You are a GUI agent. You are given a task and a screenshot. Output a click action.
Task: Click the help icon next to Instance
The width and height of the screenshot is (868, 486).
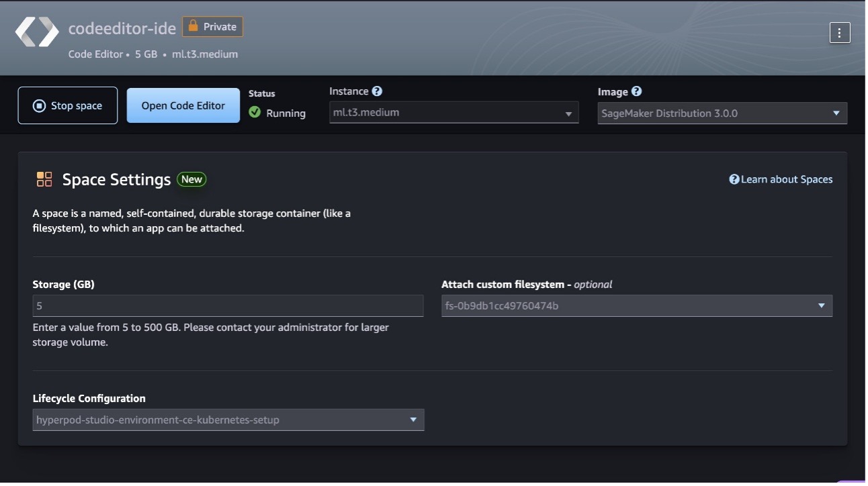(377, 91)
